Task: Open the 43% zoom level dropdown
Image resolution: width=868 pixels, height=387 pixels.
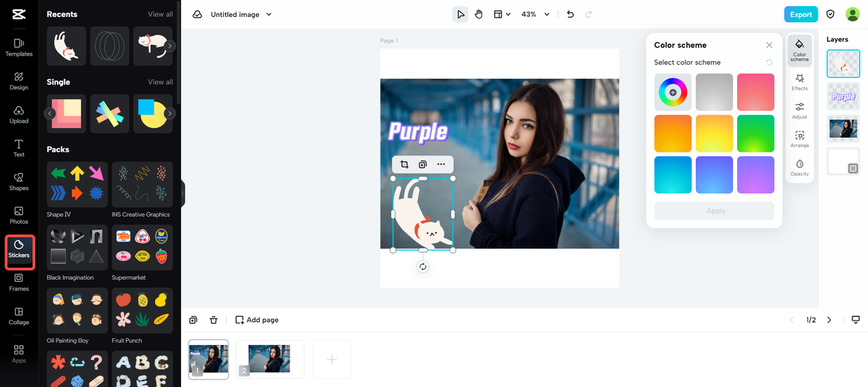Action: tap(535, 14)
